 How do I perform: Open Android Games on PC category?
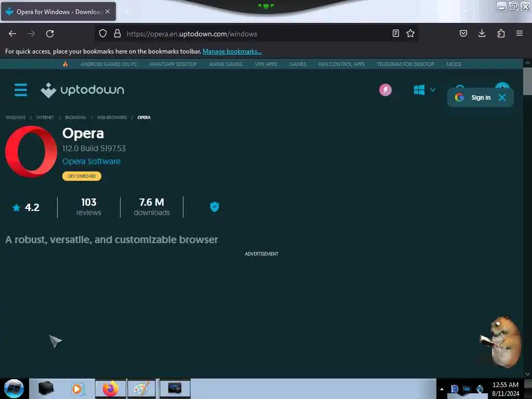pyautogui.click(x=109, y=64)
